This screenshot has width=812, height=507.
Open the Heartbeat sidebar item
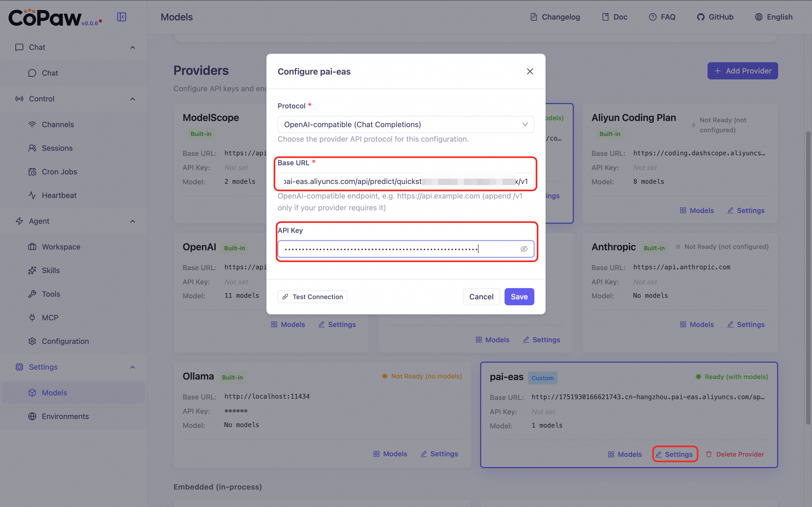coord(59,195)
